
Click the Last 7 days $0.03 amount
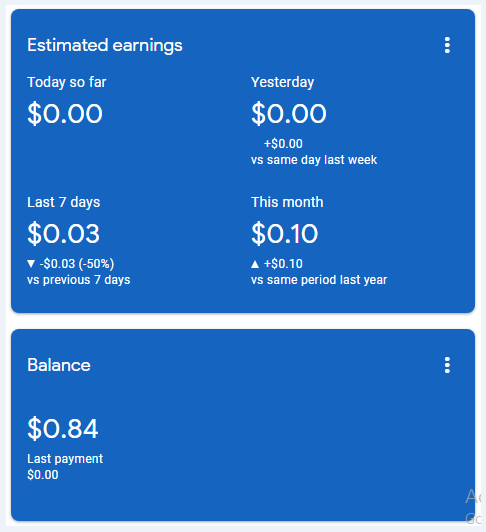63,233
